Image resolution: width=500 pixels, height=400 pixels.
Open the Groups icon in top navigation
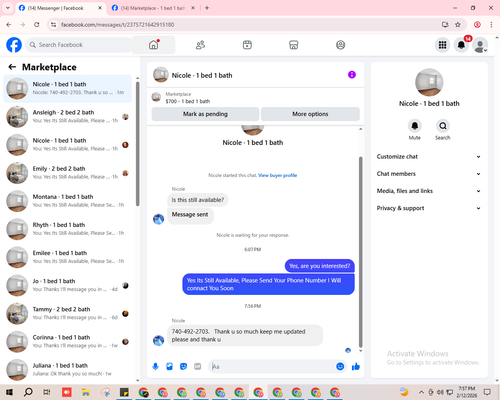(340, 45)
